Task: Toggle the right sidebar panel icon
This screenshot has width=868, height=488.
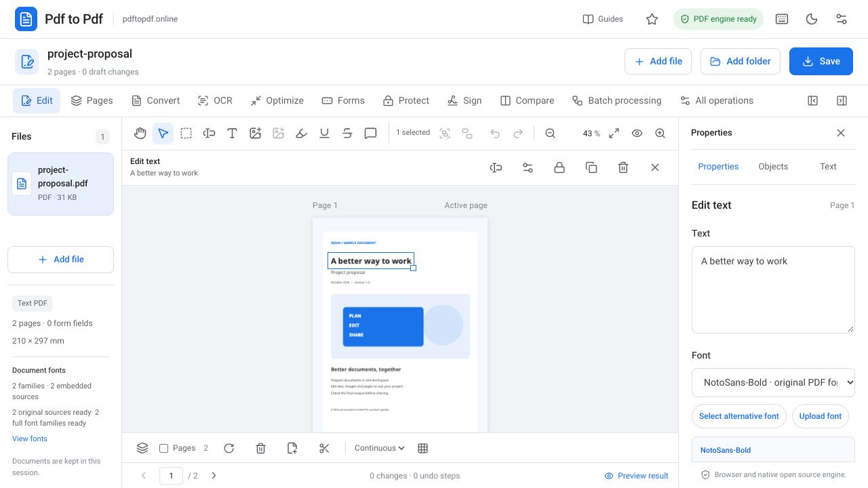Action: click(x=842, y=100)
